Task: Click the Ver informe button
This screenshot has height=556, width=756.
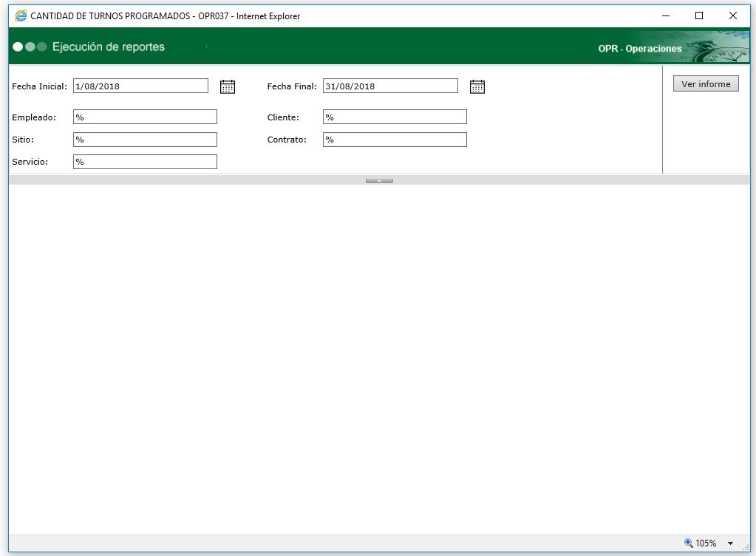Action: [706, 84]
